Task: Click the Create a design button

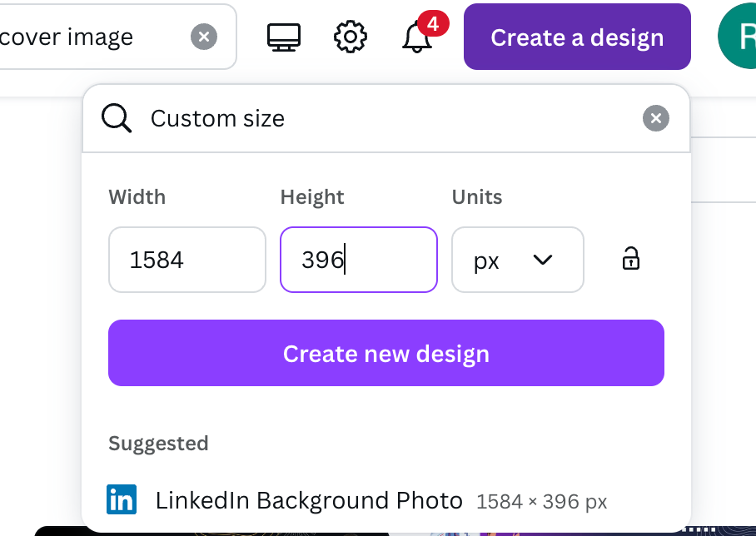Action: point(577,37)
